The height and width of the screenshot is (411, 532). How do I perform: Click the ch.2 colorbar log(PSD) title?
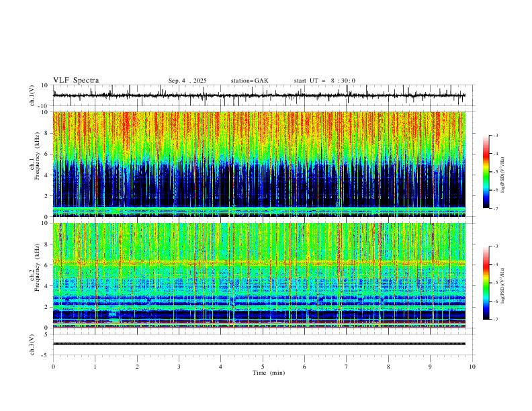click(503, 286)
